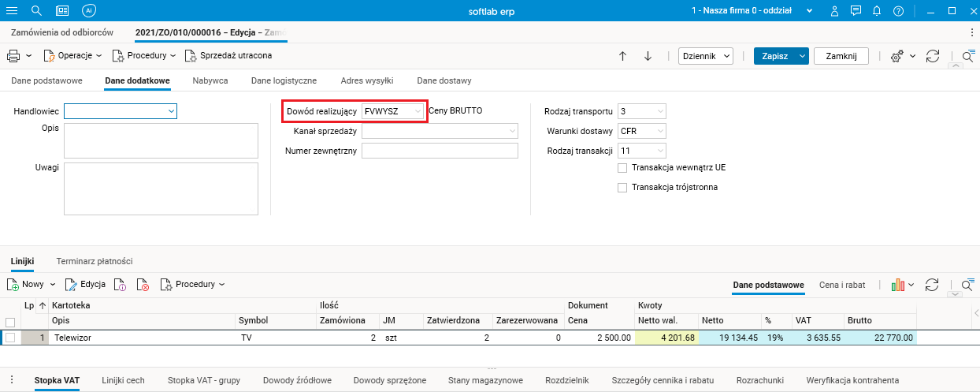This screenshot has width=980, height=392.
Task: Click the Numer zewnętrzny input field
Action: pos(440,151)
